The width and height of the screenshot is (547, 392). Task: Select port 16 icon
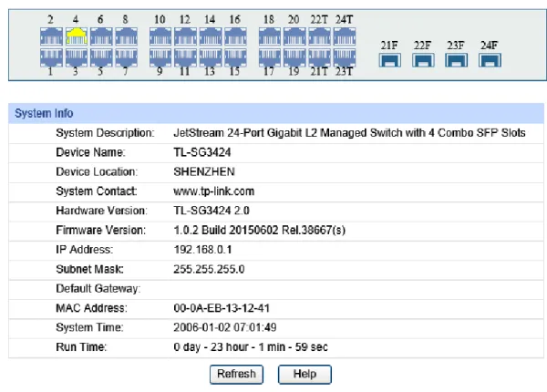coord(235,36)
